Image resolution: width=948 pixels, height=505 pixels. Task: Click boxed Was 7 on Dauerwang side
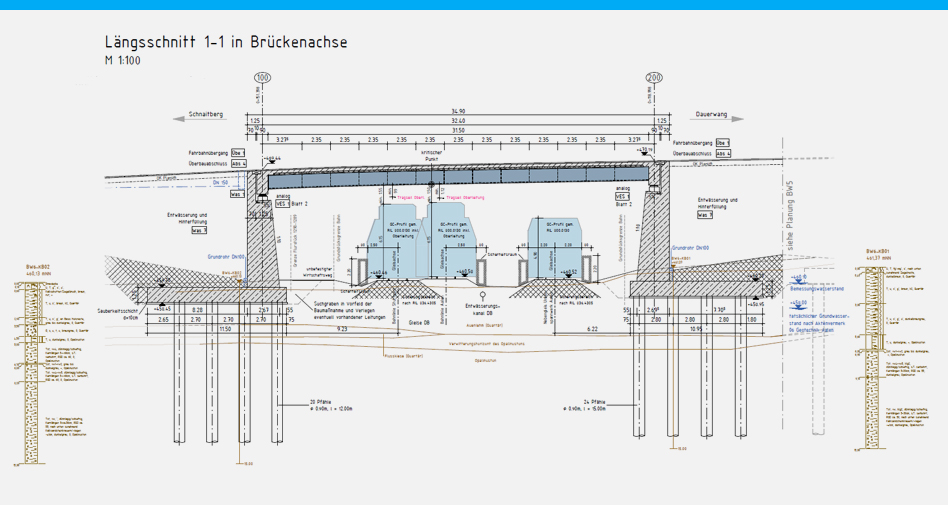tap(705, 215)
